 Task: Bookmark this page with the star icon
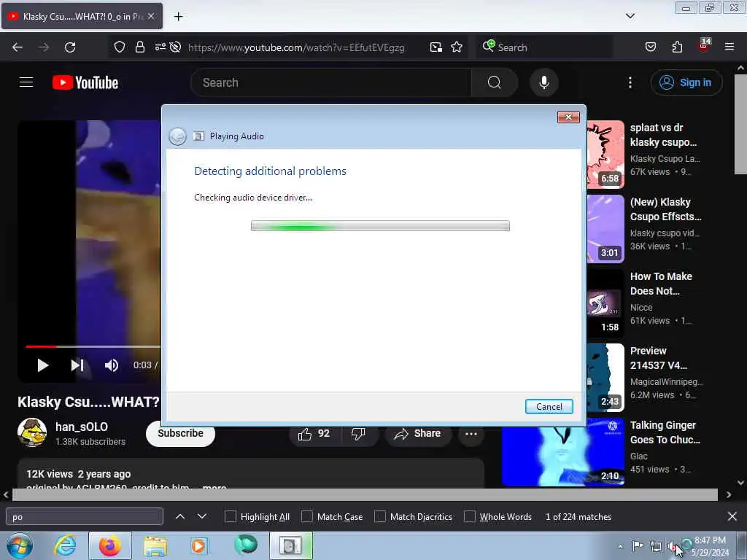457,47
